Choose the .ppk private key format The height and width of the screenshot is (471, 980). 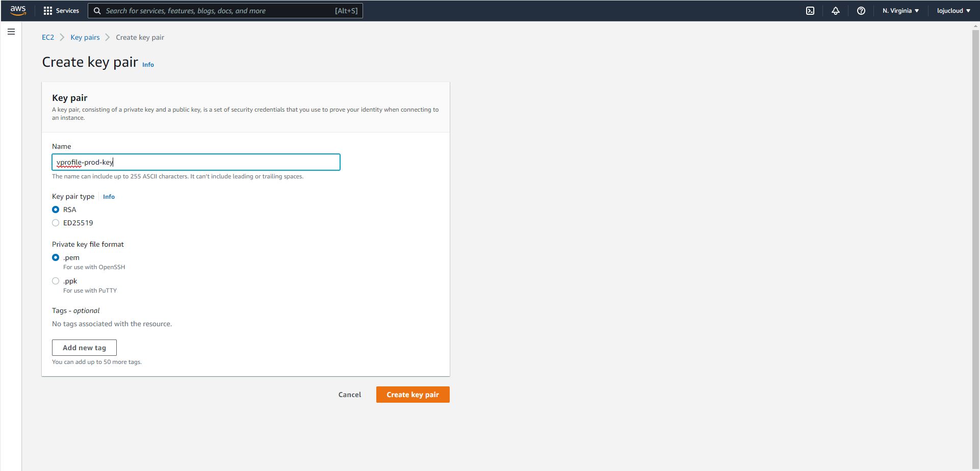tap(56, 281)
